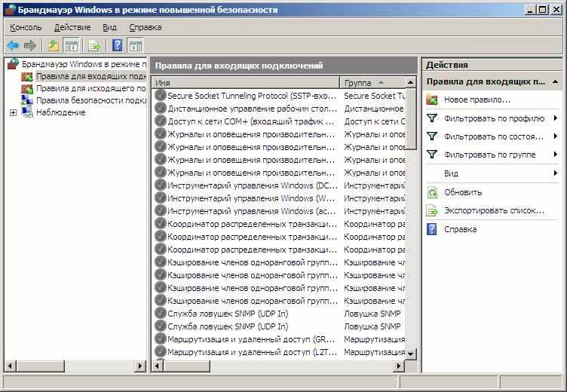This screenshot has width=567, height=392.
Task: Click the Help question-mark toolbar icon
Action: click(x=118, y=45)
